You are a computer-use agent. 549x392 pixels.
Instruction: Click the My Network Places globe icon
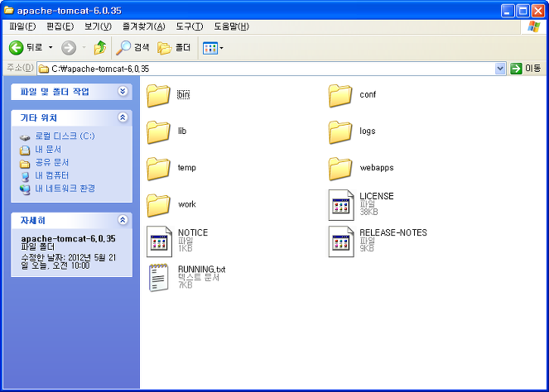click(x=25, y=189)
